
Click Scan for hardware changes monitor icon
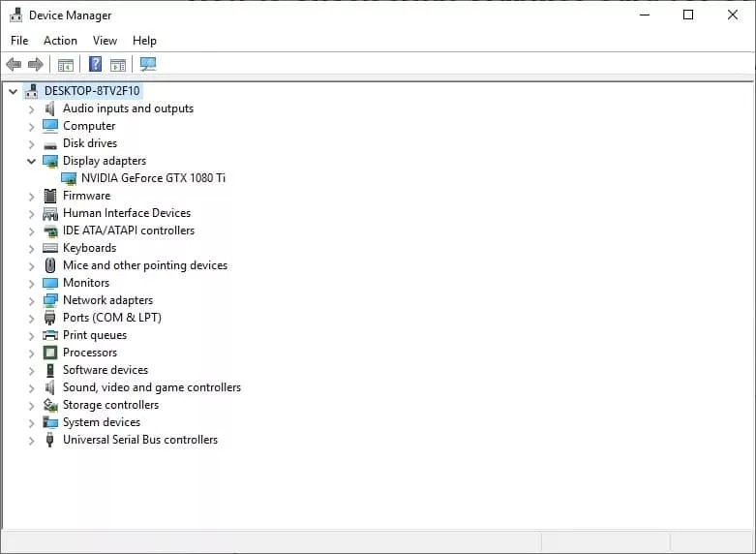(x=148, y=64)
